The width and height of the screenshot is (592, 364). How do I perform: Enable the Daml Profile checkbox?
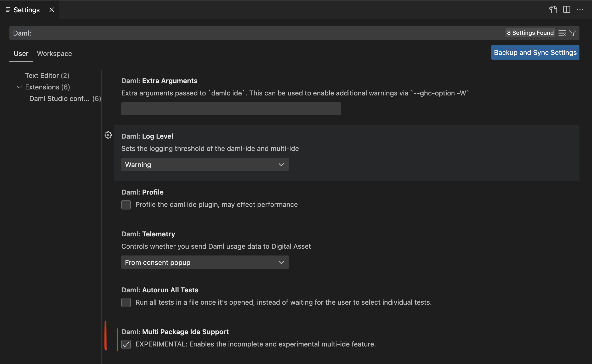click(x=126, y=205)
